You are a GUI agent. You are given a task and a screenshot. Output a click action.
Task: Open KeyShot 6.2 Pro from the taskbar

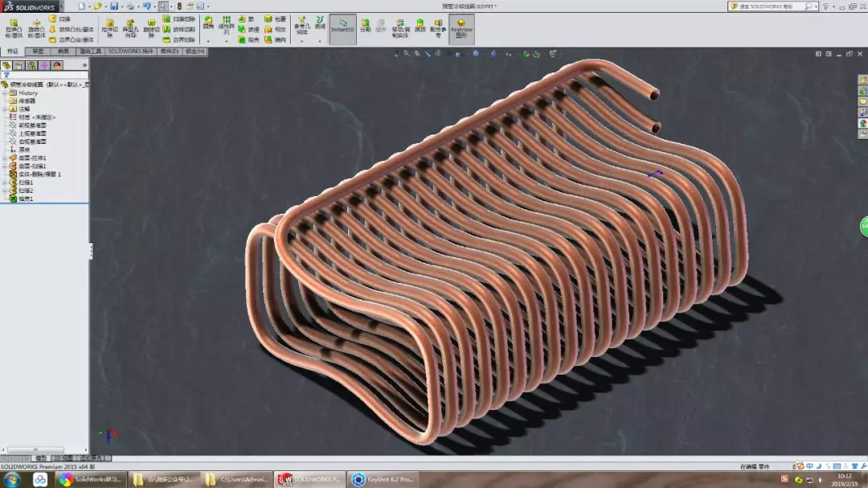(x=383, y=480)
